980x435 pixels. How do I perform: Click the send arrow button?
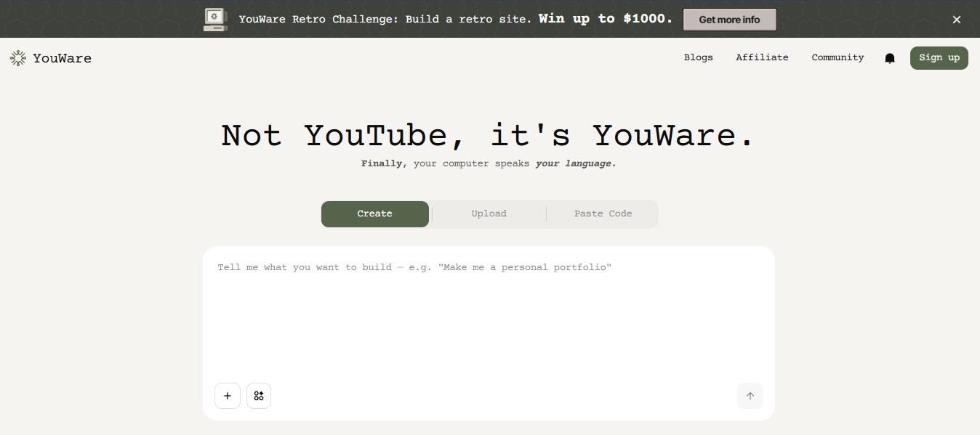click(750, 396)
